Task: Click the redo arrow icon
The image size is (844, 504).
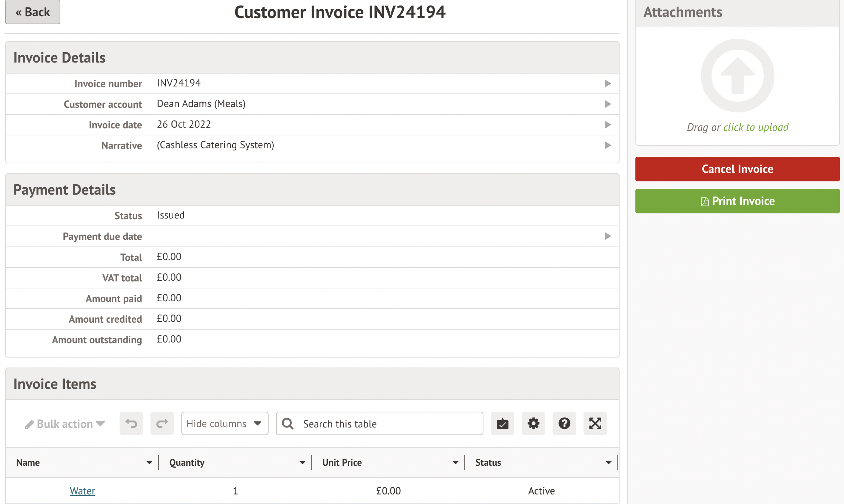Action: (x=162, y=423)
